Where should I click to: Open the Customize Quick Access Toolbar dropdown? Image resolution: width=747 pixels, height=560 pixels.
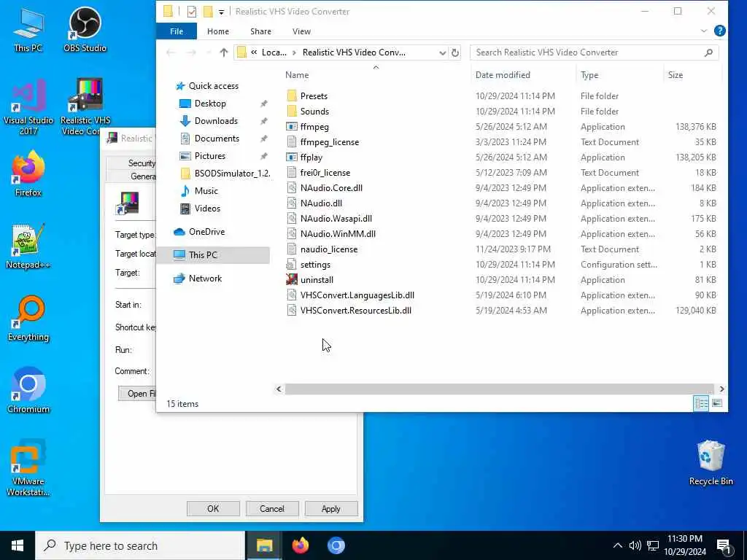point(222,12)
